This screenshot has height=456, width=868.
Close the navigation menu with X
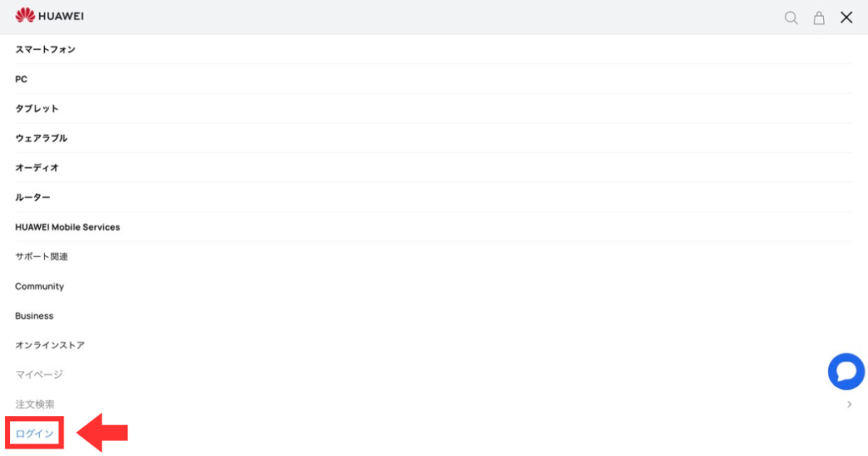tap(847, 17)
